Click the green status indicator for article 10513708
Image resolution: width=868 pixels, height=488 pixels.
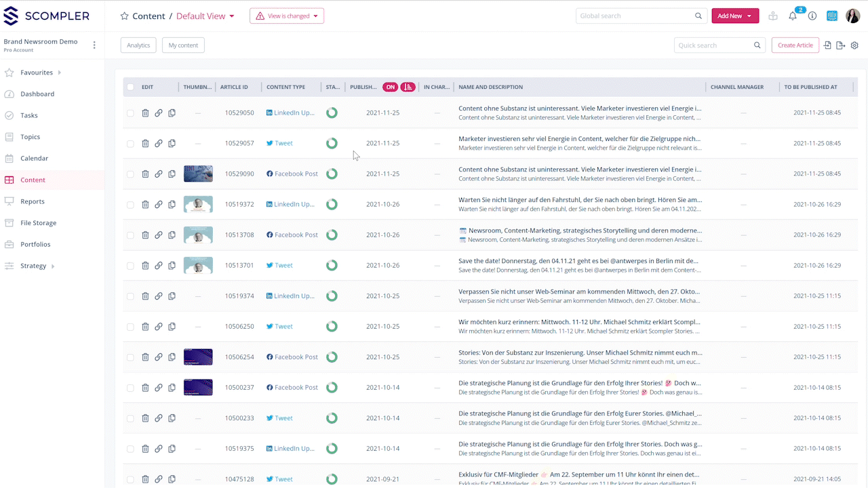pyautogui.click(x=332, y=235)
